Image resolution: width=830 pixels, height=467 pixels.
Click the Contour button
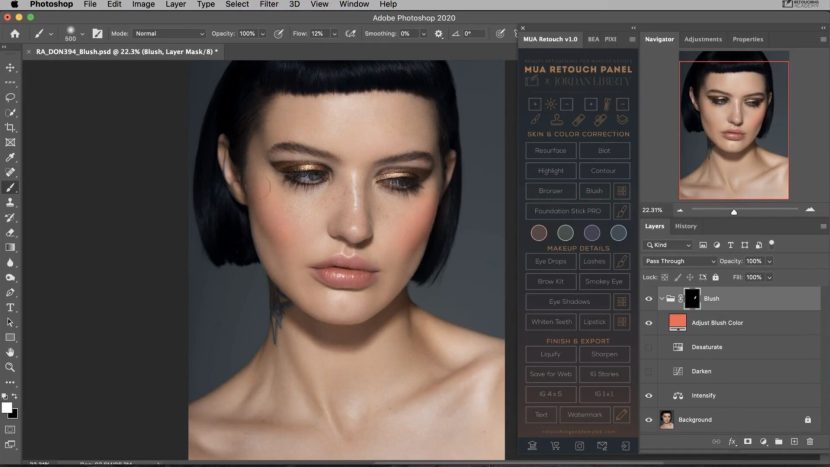click(x=604, y=170)
